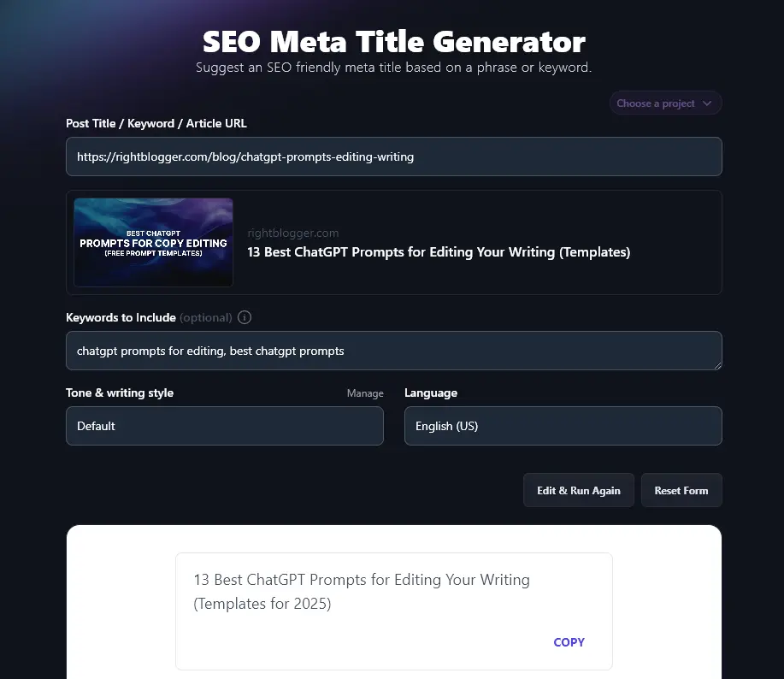
Task: Open the article preview thumbnail image
Action: click(154, 242)
